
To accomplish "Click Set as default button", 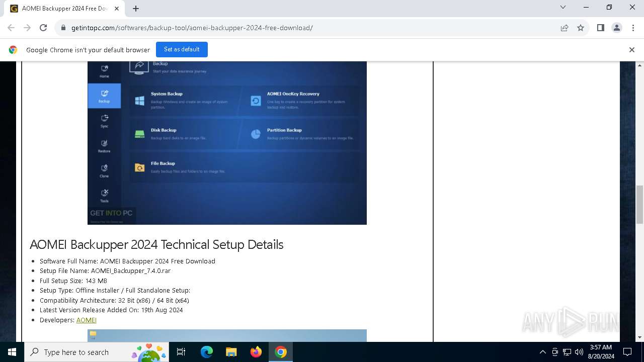I will (182, 49).
